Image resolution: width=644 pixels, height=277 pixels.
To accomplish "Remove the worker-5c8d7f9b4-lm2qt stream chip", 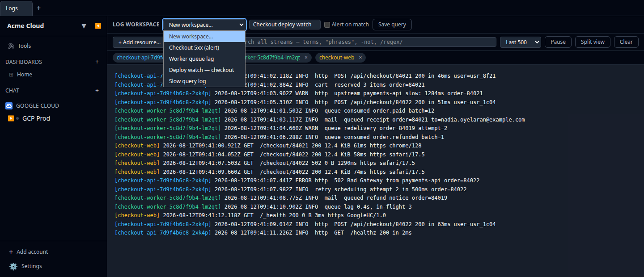I will [306, 58].
